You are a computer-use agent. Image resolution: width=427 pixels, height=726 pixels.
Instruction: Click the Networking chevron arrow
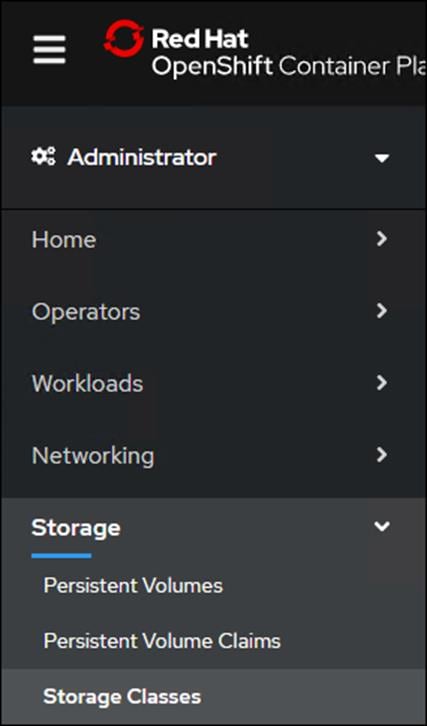[x=382, y=455]
